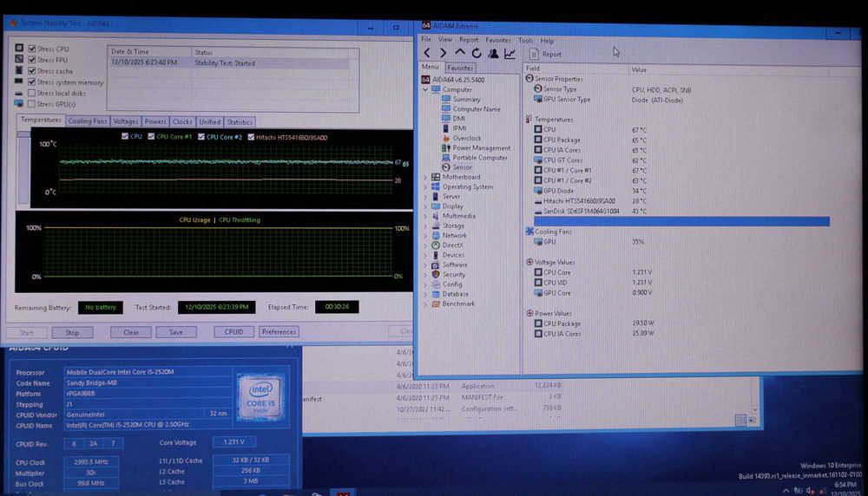Open the Tools menu

click(x=525, y=41)
